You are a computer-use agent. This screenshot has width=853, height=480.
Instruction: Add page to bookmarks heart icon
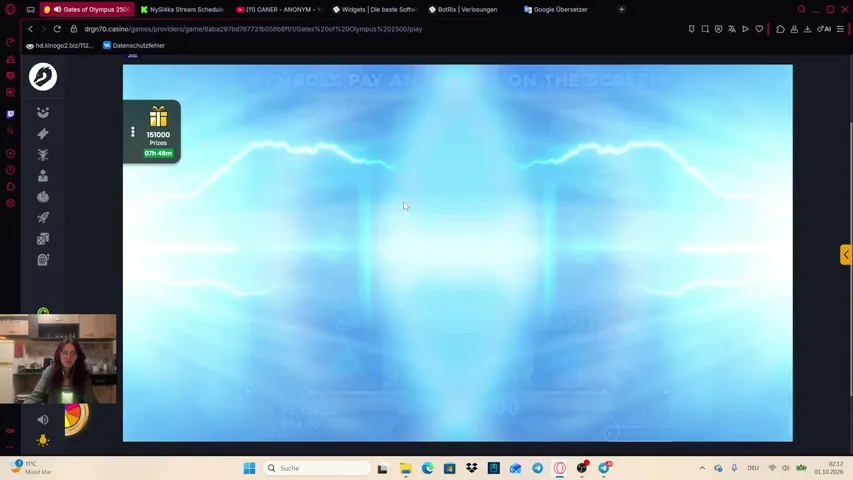coord(759,29)
